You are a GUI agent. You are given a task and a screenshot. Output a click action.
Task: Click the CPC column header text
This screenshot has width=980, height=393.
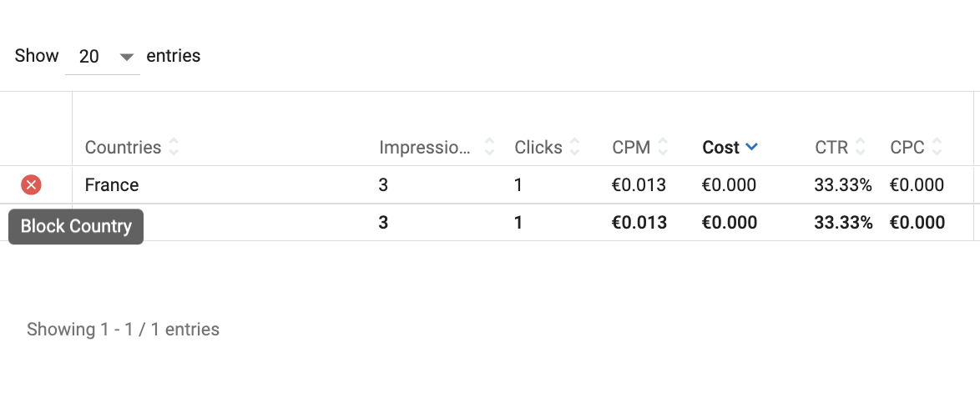point(907,148)
